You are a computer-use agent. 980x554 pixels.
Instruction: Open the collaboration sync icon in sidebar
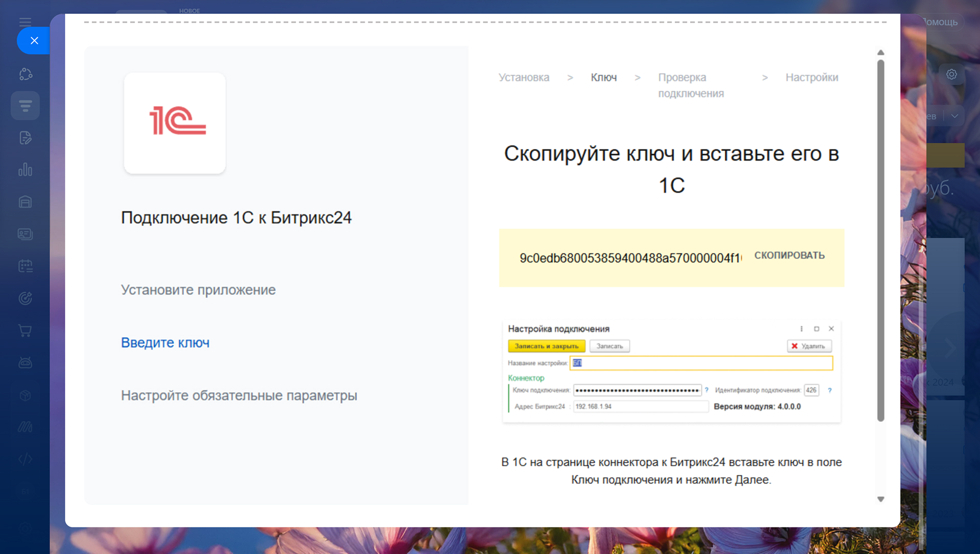[26, 74]
